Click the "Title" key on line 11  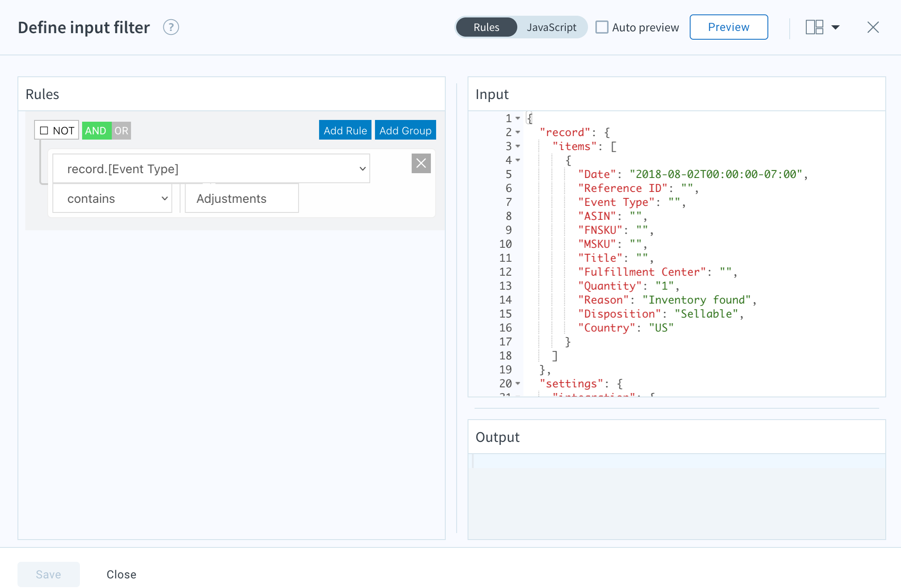pyautogui.click(x=600, y=258)
